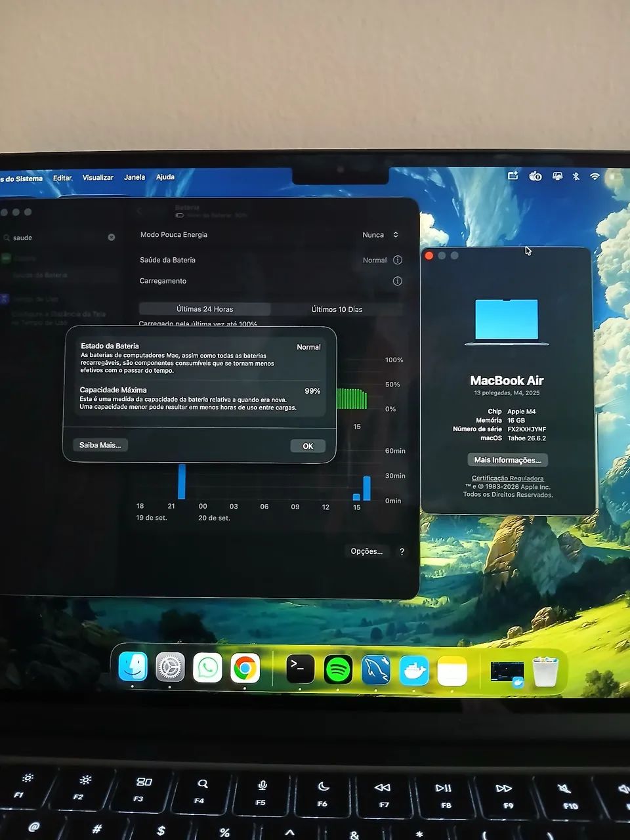Click the help question mark button
This screenshot has width=630, height=840.
coord(402,552)
